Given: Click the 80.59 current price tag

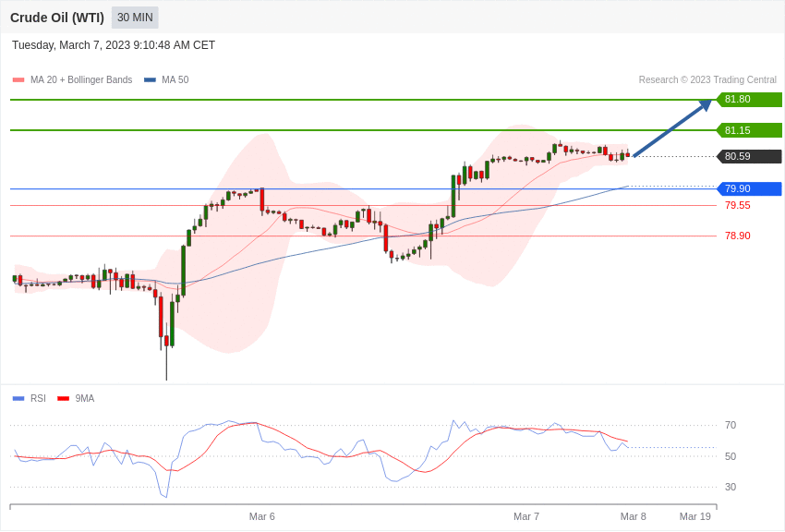Looking at the screenshot, I should point(750,156).
